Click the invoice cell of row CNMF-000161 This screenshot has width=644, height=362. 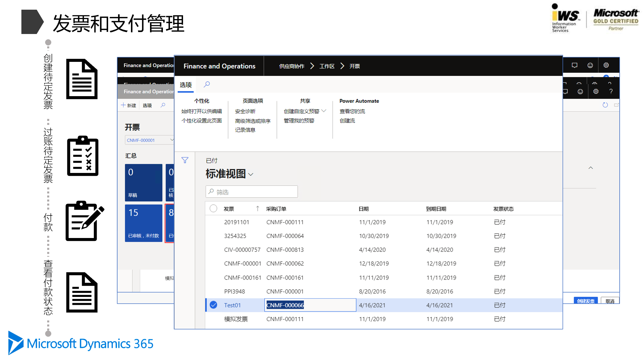coord(243,277)
